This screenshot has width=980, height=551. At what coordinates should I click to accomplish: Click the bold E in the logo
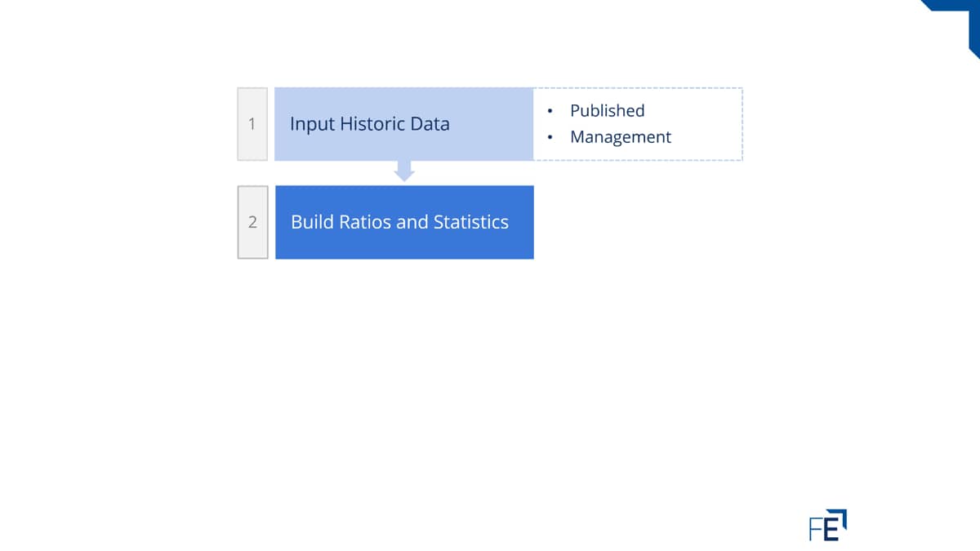(x=831, y=530)
